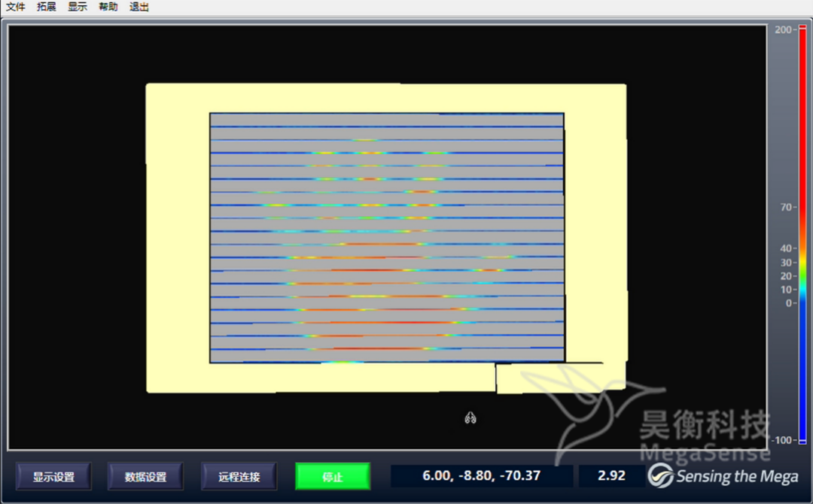813x504 pixels.
Task: Open the 文件 menu
Action: [x=16, y=7]
